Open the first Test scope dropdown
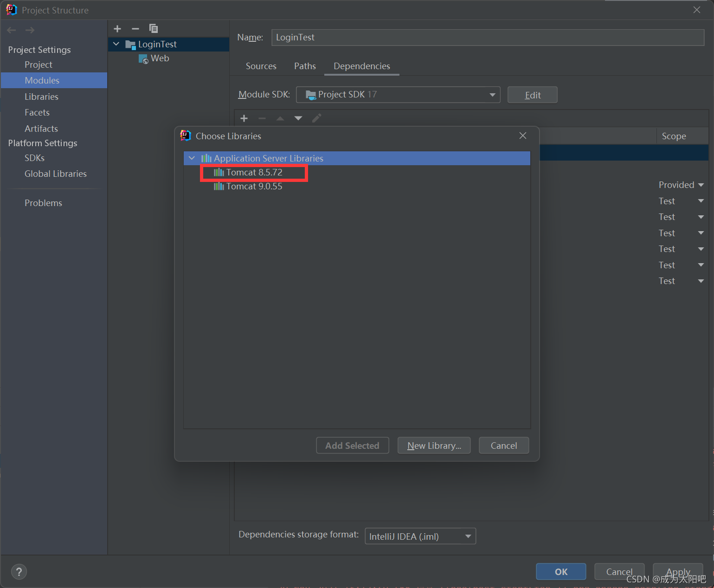The image size is (714, 588). [x=681, y=201]
